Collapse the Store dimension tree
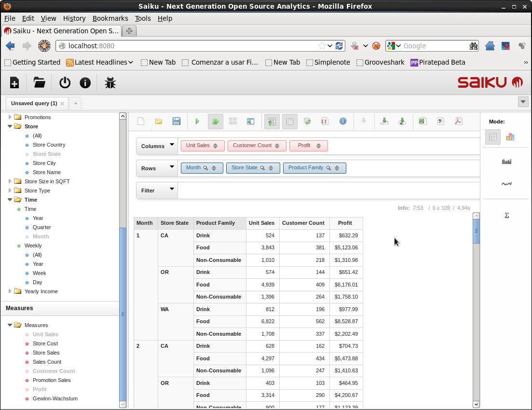 (x=10, y=126)
